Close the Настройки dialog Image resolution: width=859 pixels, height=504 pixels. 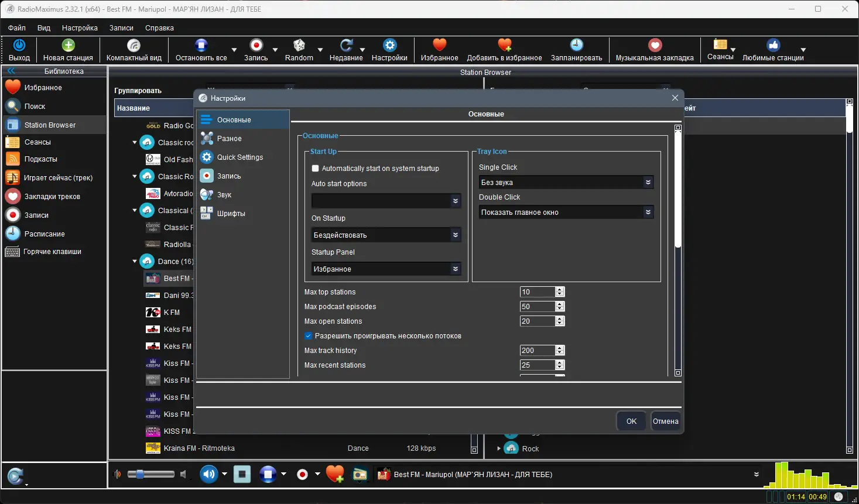tap(675, 98)
